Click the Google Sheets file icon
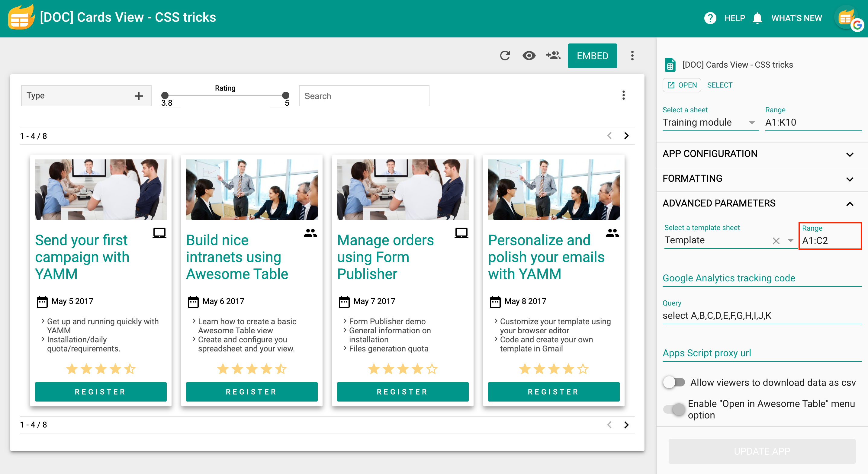This screenshot has width=868, height=474. pyautogui.click(x=670, y=65)
